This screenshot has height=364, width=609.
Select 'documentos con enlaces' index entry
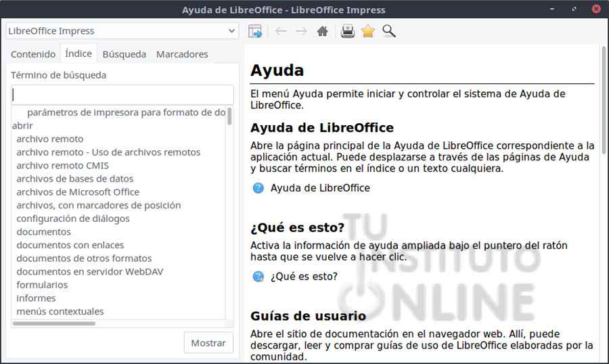pyautogui.click(x=70, y=245)
